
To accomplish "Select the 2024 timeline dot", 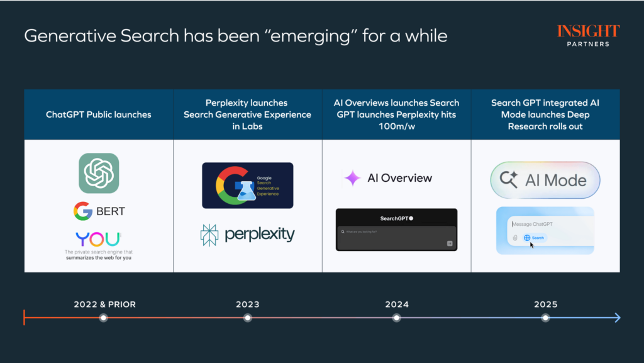I will 396,318.
